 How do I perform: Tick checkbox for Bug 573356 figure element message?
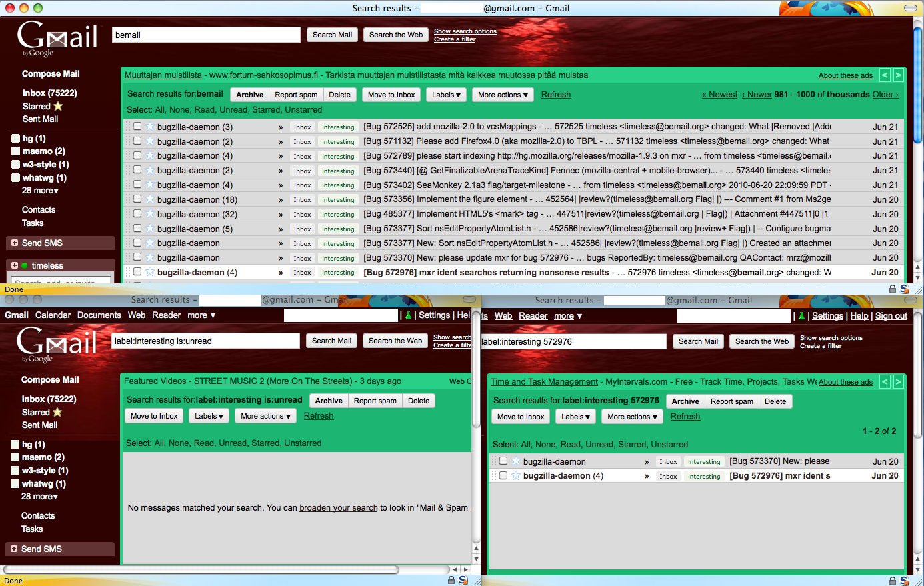point(137,199)
